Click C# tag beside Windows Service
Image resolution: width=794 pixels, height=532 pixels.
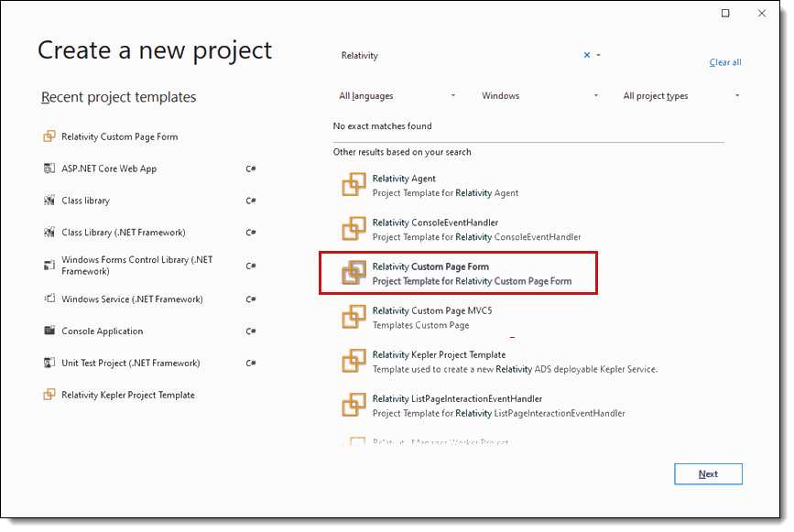coord(251,299)
